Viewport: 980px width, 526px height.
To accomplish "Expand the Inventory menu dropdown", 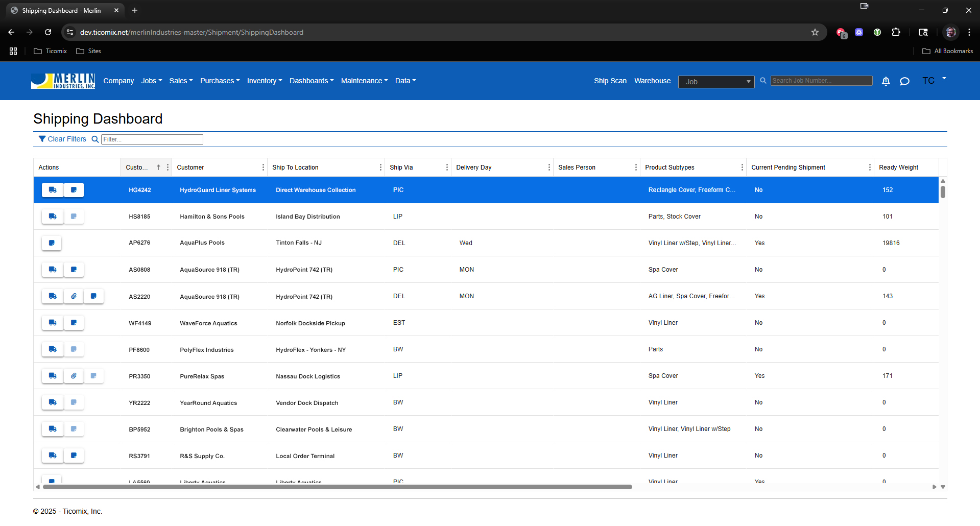I will (264, 81).
